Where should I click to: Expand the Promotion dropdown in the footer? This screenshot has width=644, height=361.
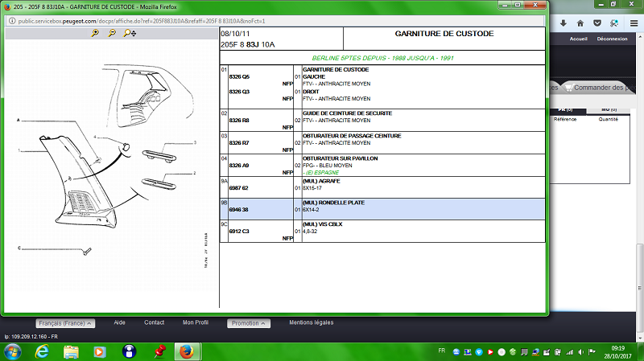(249, 323)
